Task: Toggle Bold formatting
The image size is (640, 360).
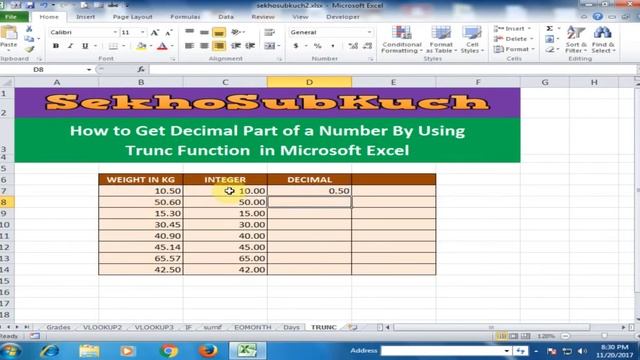Action: click(56, 46)
